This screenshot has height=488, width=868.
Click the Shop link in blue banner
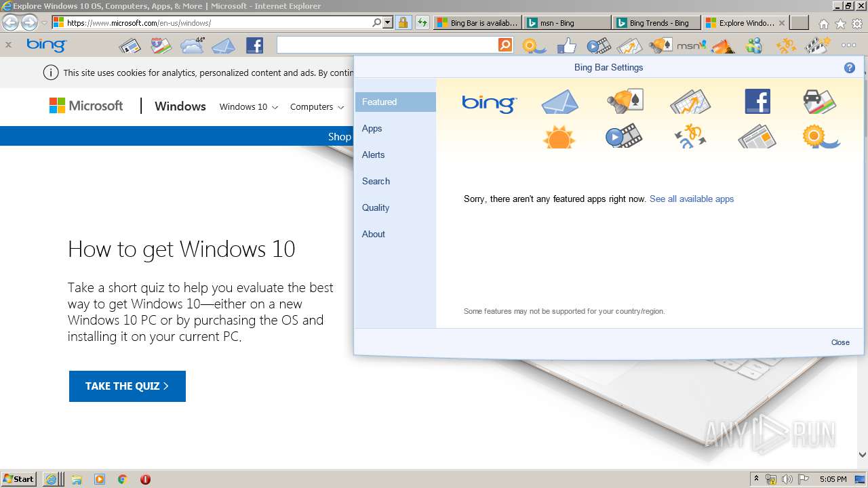tap(340, 136)
